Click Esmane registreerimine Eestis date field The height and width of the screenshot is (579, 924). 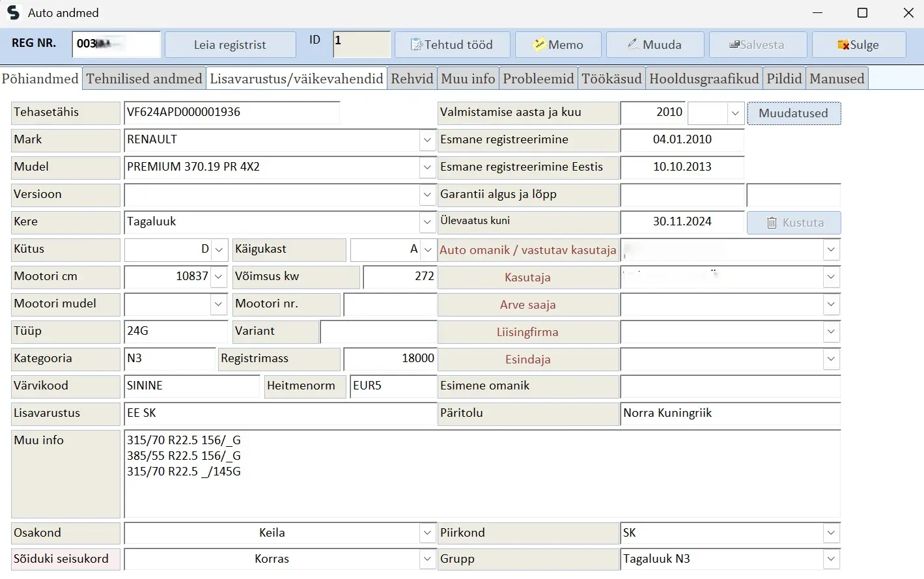coord(682,167)
